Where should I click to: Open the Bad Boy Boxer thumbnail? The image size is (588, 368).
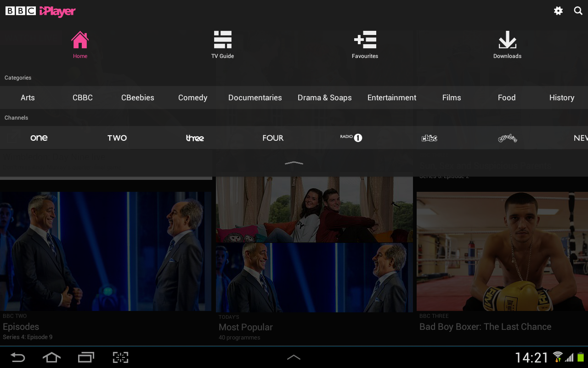pyautogui.click(x=502, y=251)
